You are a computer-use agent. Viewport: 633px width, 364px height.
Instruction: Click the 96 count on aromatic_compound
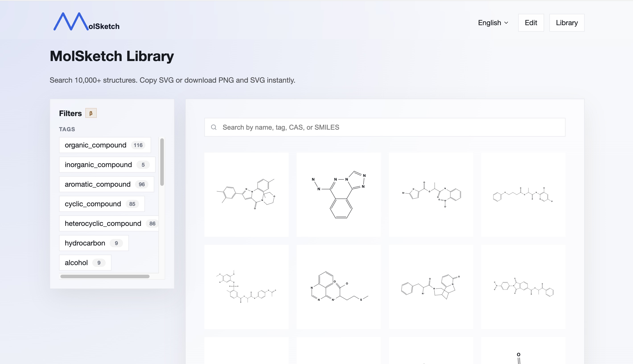142,184
